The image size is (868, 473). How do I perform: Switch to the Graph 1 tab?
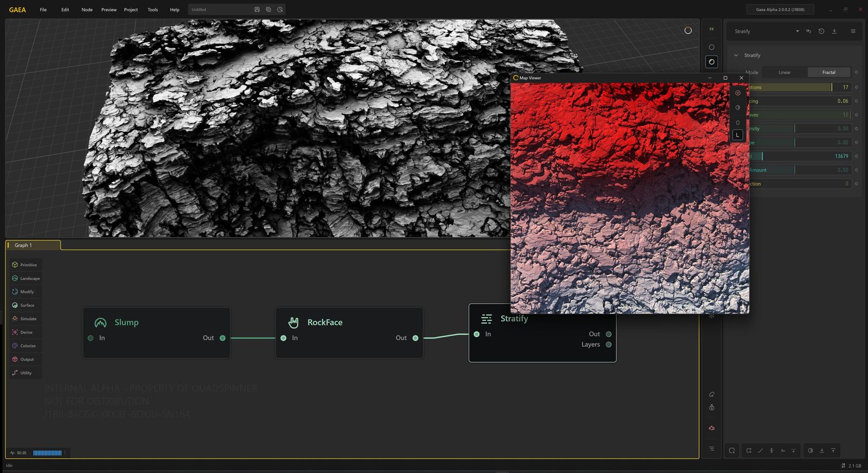(x=23, y=245)
